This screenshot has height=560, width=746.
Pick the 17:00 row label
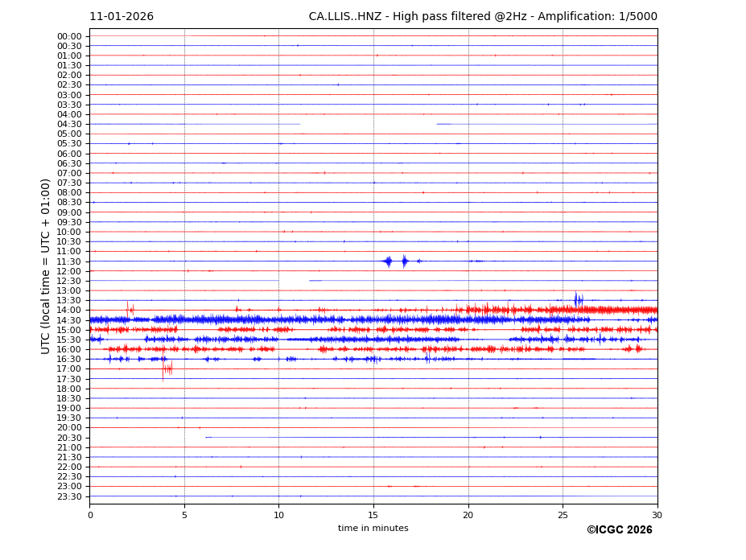point(69,369)
